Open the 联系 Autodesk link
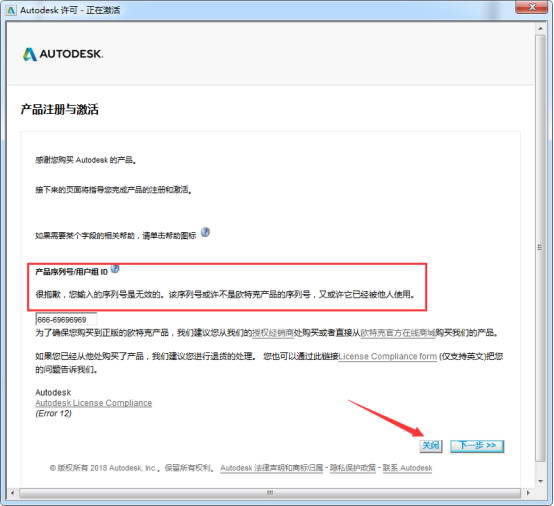 [x=407, y=468]
